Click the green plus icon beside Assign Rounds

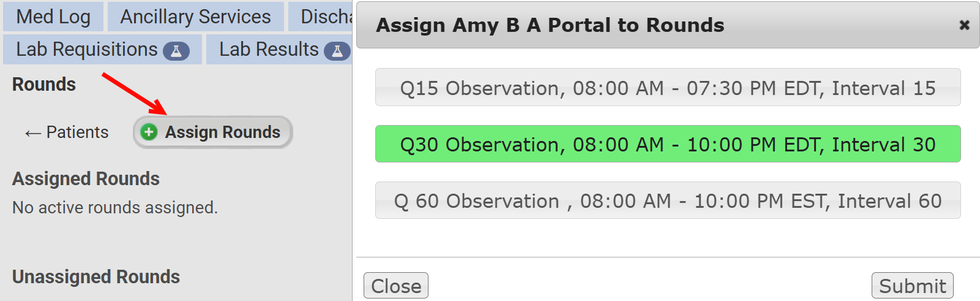click(149, 132)
